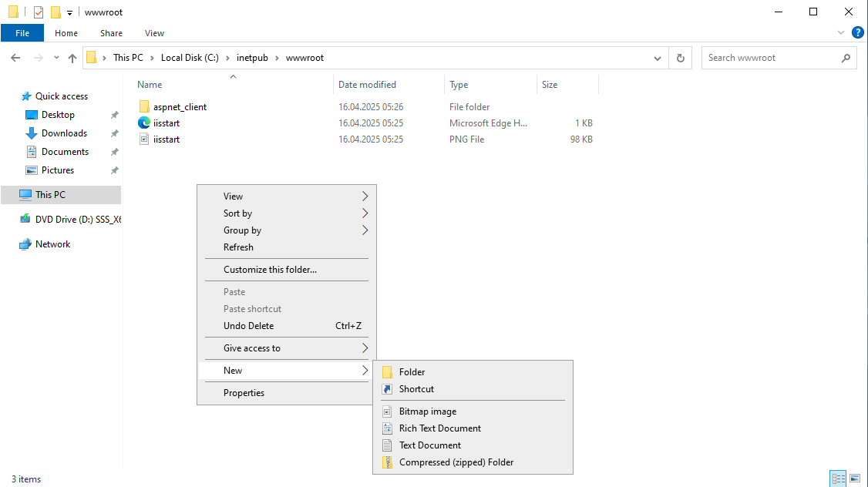Create a new Shortcut from submenu

pos(473,389)
